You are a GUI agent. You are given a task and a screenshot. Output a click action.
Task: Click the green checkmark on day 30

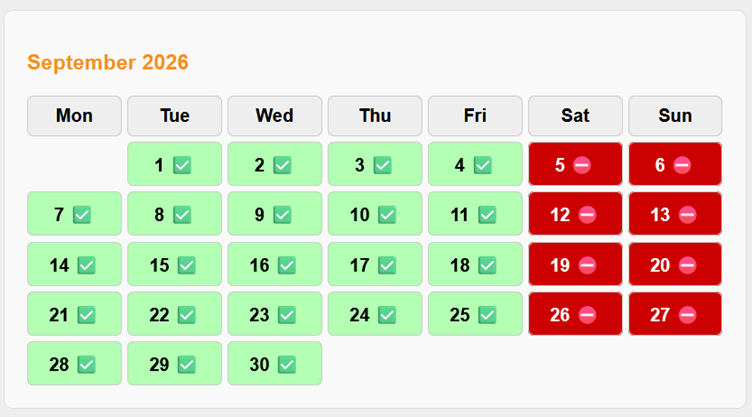click(x=287, y=365)
